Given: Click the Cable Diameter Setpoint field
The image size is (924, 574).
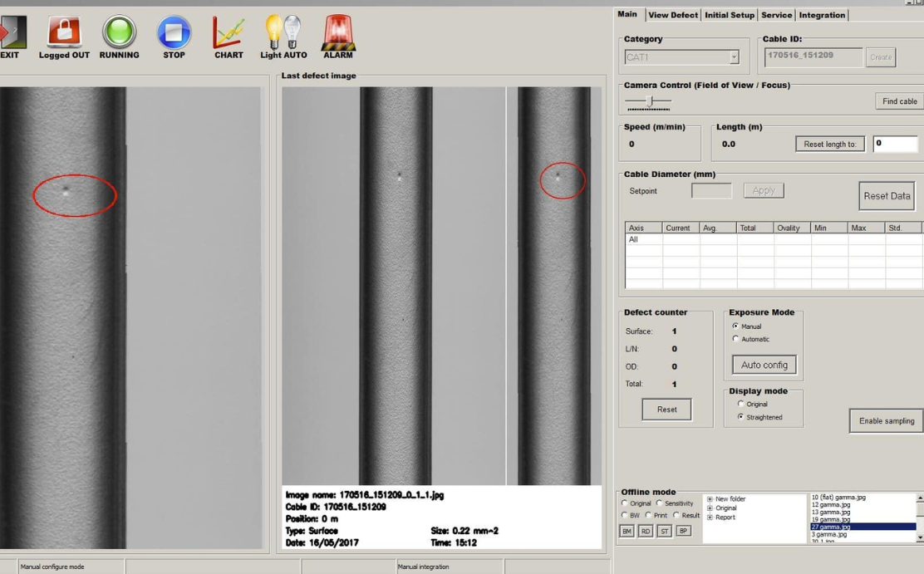Looking at the screenshot, I should coord(711,190).
